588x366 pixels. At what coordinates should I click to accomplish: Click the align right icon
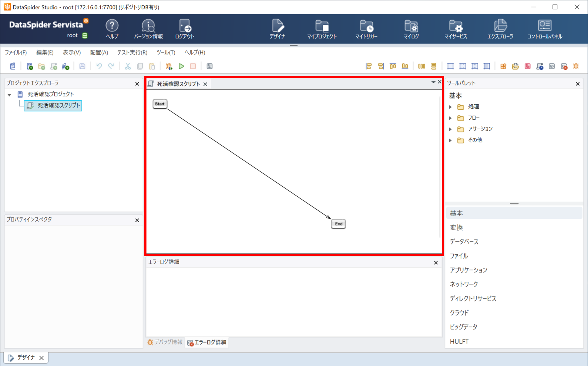click(381, 66)
